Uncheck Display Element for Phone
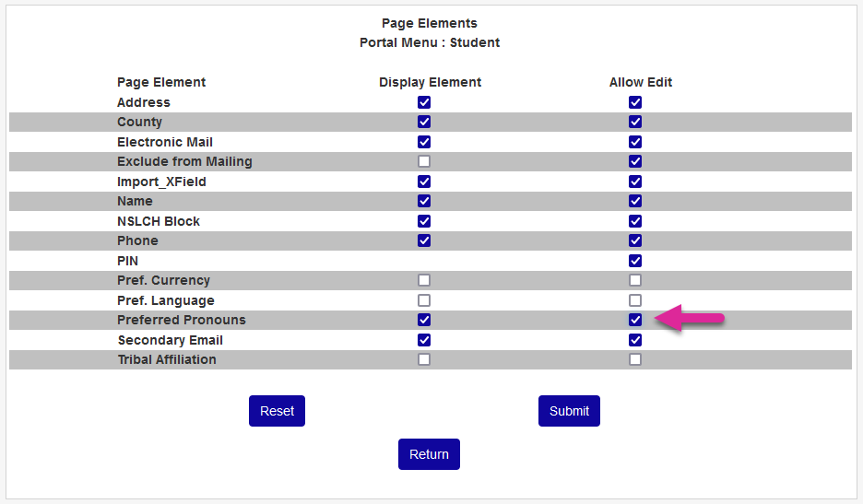Screen dimensions: 863x504 coord(424,240)
